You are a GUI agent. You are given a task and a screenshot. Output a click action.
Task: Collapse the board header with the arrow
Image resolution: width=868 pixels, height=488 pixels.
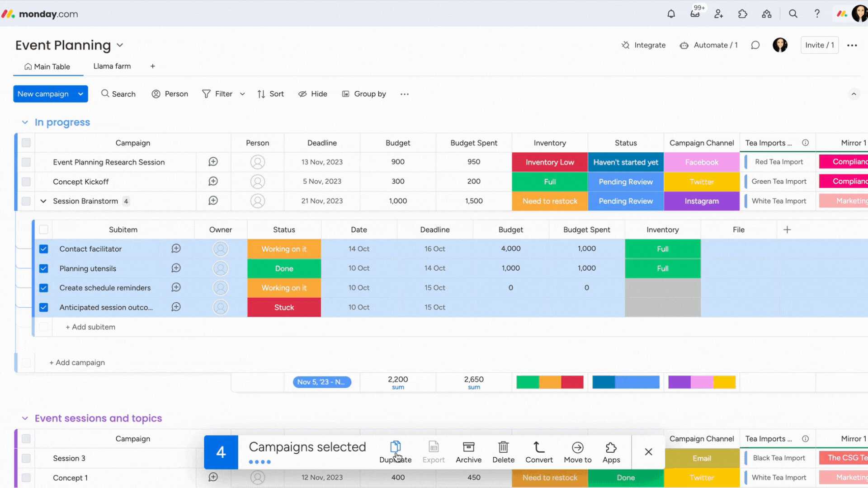coord(854,94)
